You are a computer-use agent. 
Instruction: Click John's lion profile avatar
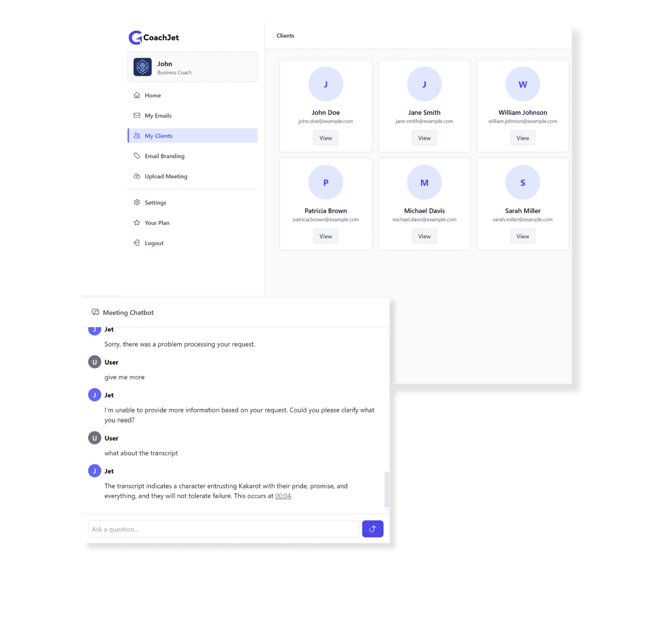143,67
